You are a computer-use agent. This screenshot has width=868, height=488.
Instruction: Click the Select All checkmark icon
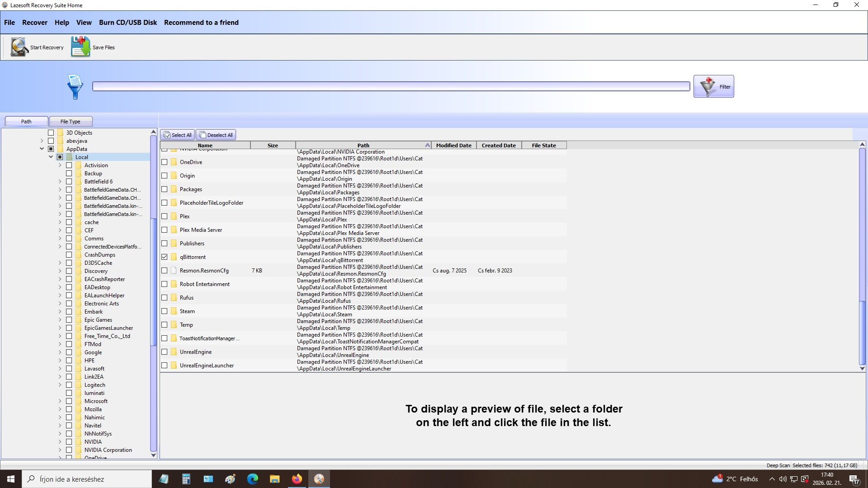pos(167,135)
